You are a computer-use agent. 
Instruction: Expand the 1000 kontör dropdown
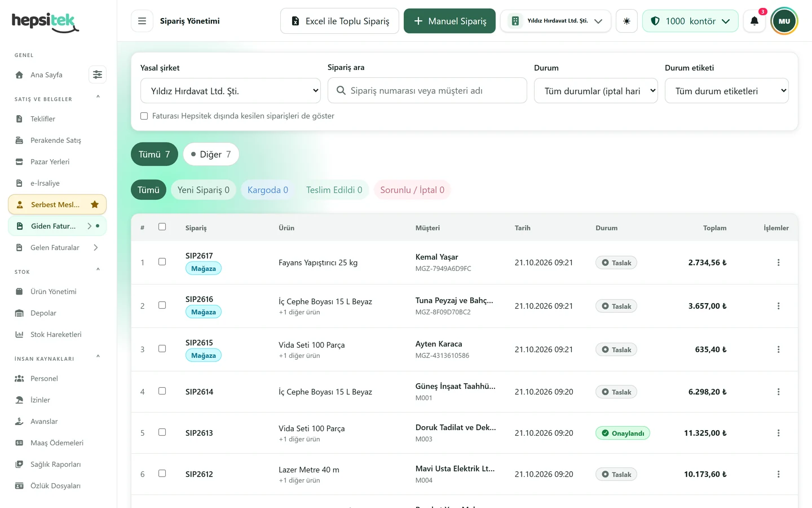(x=690, y=21)
